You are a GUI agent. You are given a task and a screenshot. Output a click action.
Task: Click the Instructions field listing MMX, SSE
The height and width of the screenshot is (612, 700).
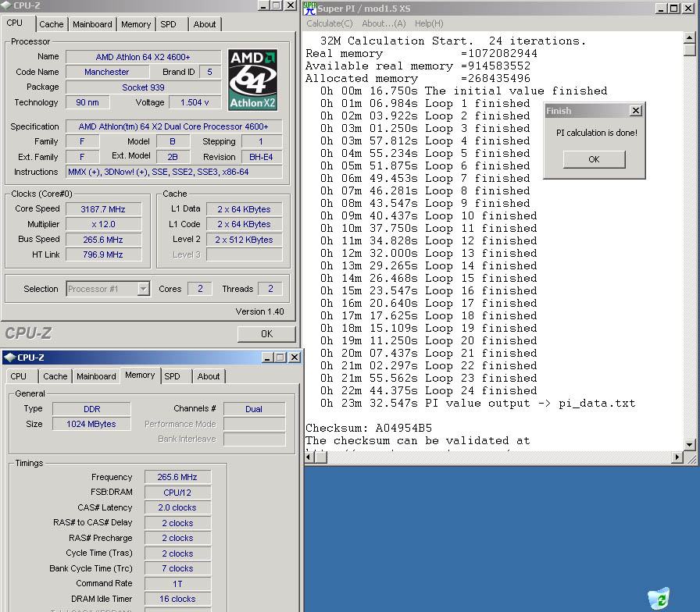pyautogui.click(x=173, y=173)
